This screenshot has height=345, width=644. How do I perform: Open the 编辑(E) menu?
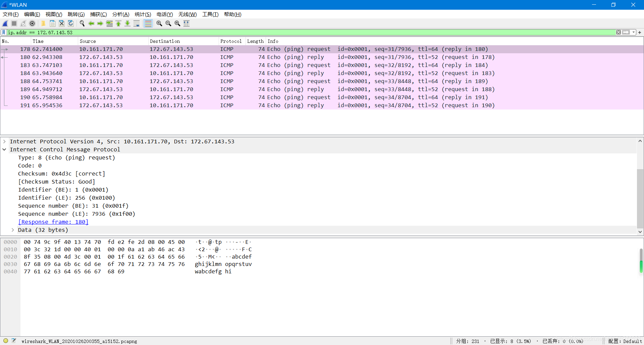click(32, 14)
